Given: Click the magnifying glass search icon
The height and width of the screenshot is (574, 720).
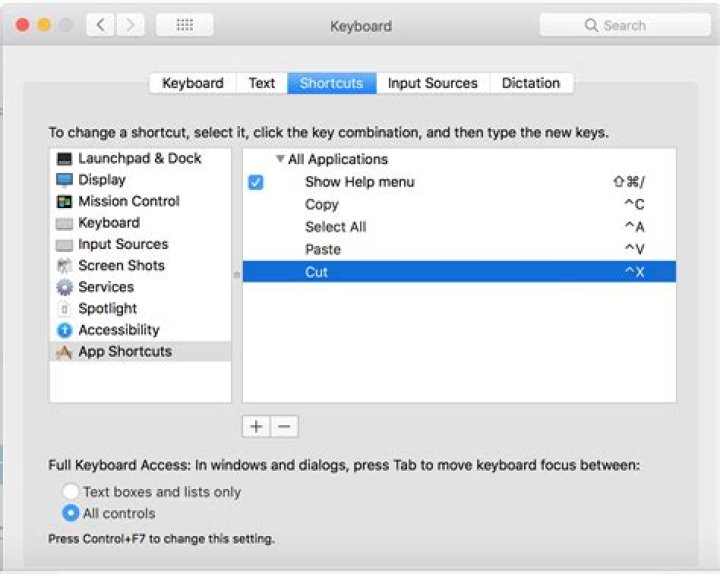Looking at the screenshot, I should [x=591, y=25].
